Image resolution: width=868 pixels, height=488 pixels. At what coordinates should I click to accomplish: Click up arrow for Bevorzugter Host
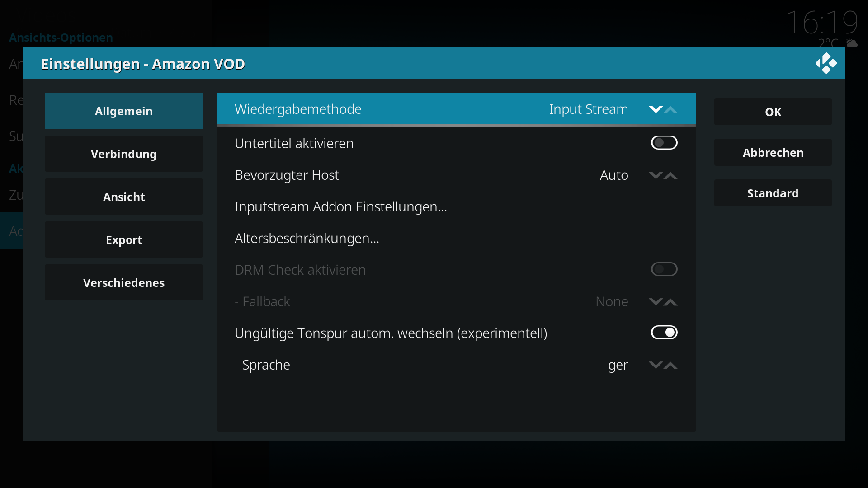[x=671, y=176]
